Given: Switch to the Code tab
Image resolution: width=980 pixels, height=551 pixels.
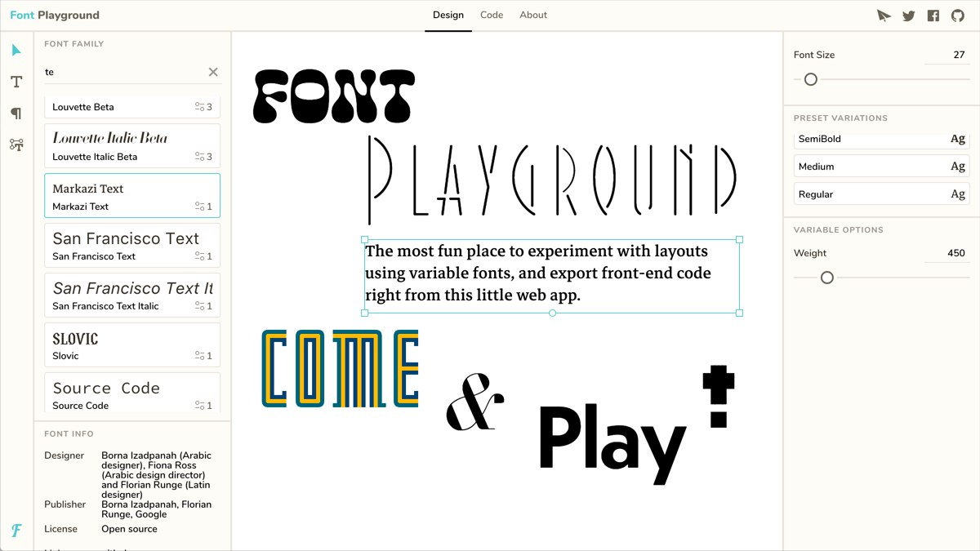Looking at the screenshot, I should point(492,15).
